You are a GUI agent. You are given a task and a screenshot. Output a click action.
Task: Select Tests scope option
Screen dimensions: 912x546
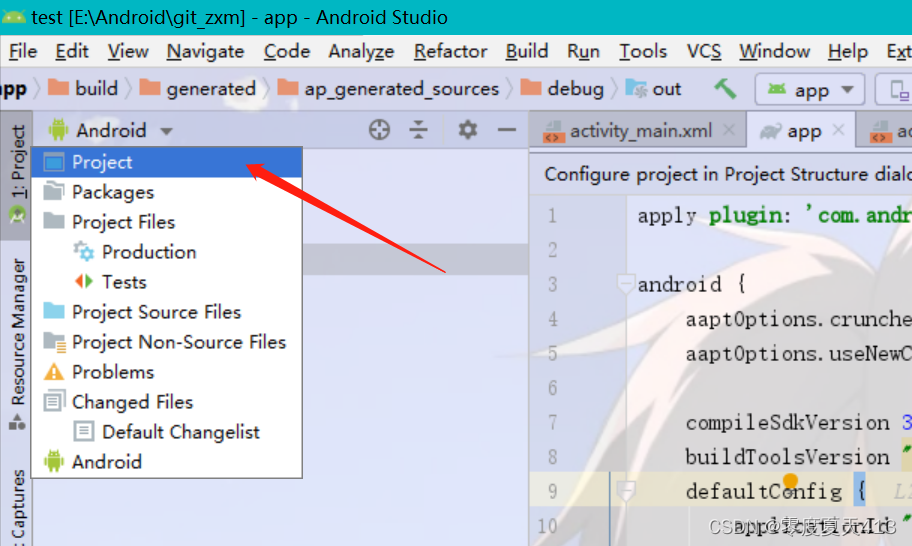point(167,282)
